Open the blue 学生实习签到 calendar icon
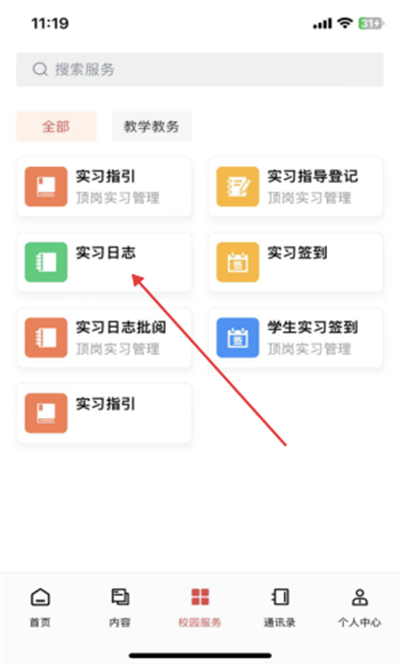 coord(237,338)
